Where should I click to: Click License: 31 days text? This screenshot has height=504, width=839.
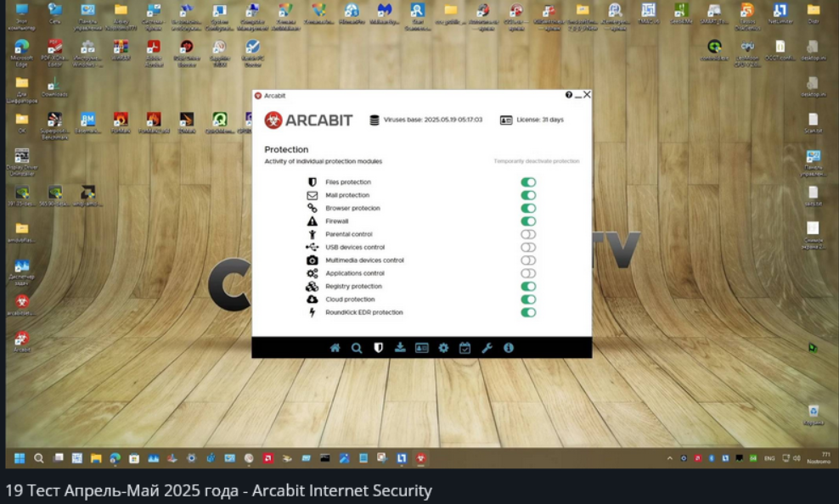pyautogui.click(x=540, y=120)
